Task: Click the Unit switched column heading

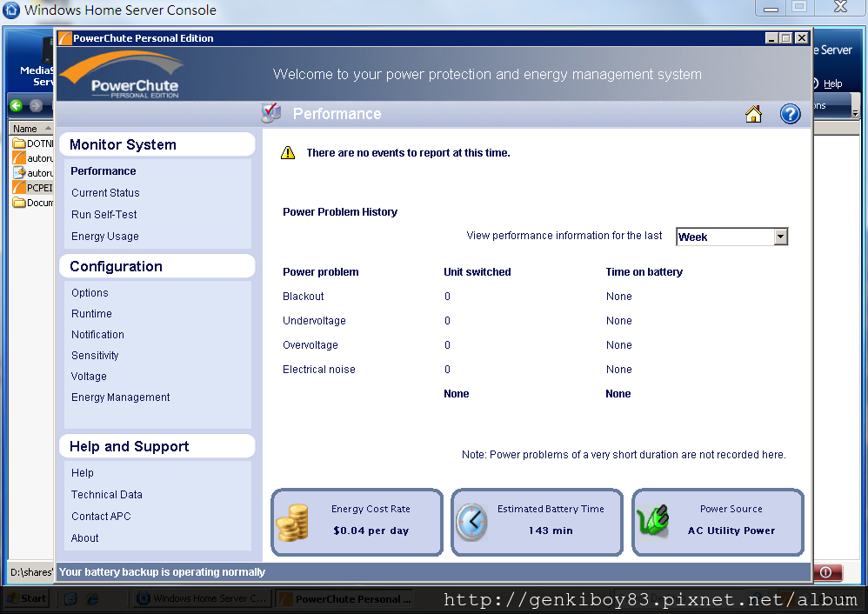Action: pos(477,272)
